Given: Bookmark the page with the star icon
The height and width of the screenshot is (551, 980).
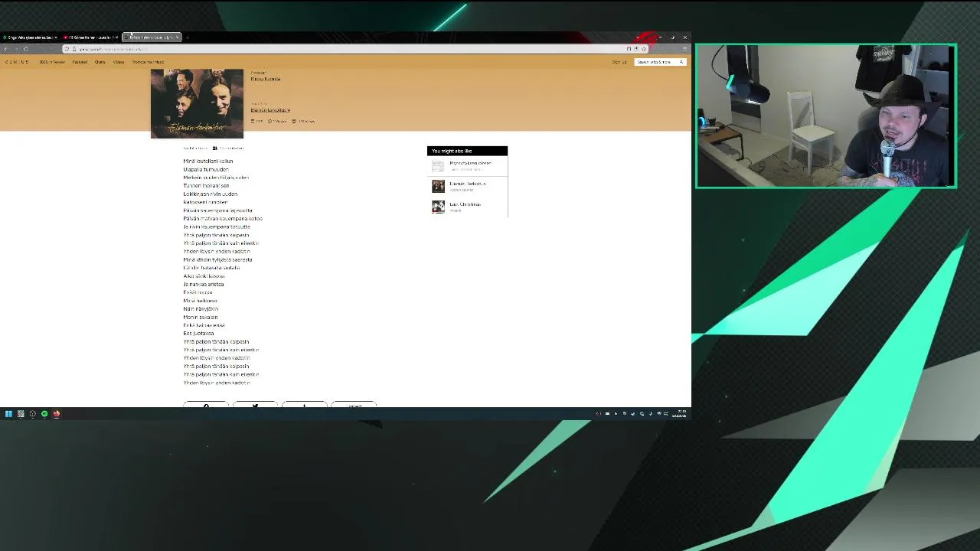Looking at the screenshot, I should tap(643, 49).
